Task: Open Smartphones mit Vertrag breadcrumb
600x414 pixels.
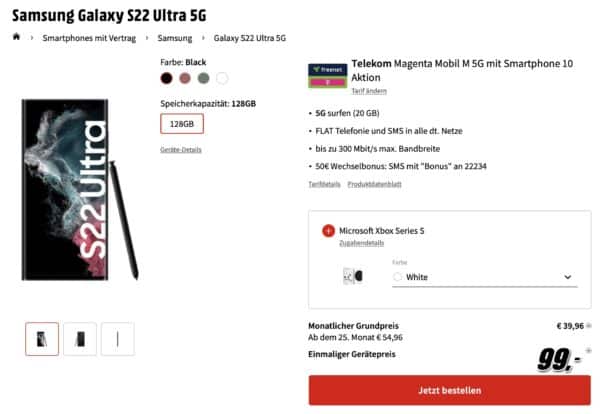Action: pos(89,38)
